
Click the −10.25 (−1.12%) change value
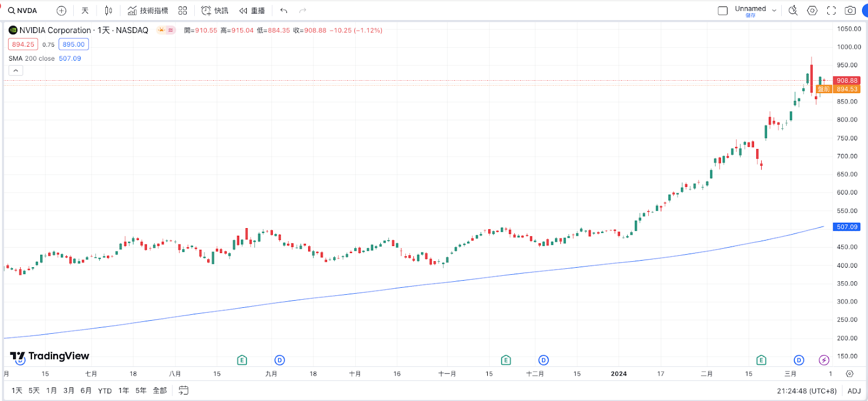[x=356, y=30]
